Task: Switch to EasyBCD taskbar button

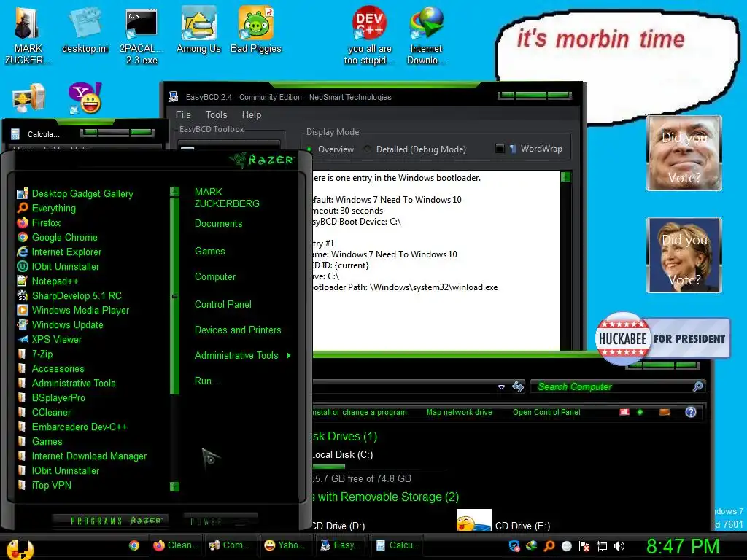Action: point(341,545)
